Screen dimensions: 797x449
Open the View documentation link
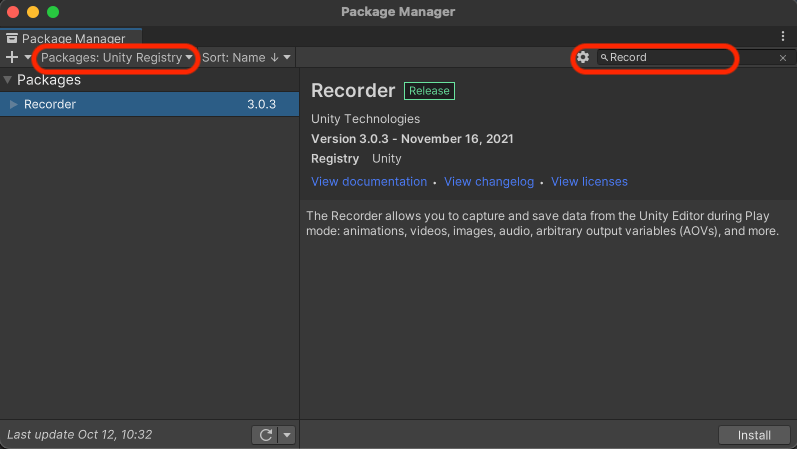pyautogui.click(x=369, y=182)
